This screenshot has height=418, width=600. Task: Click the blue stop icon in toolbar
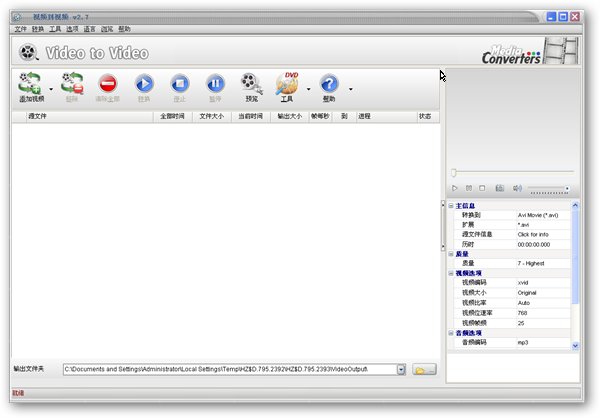180,83
